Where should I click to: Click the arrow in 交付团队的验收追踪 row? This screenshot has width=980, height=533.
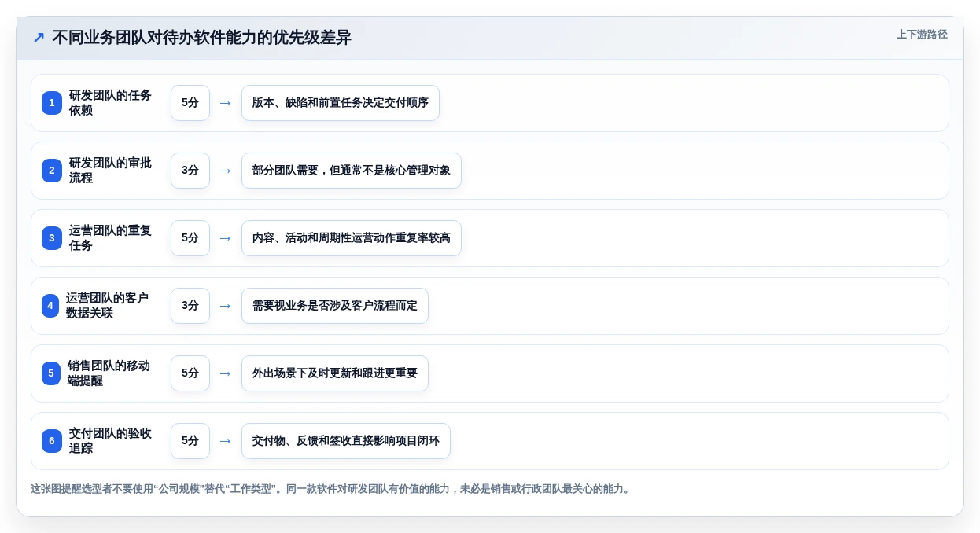coord(226,441)
